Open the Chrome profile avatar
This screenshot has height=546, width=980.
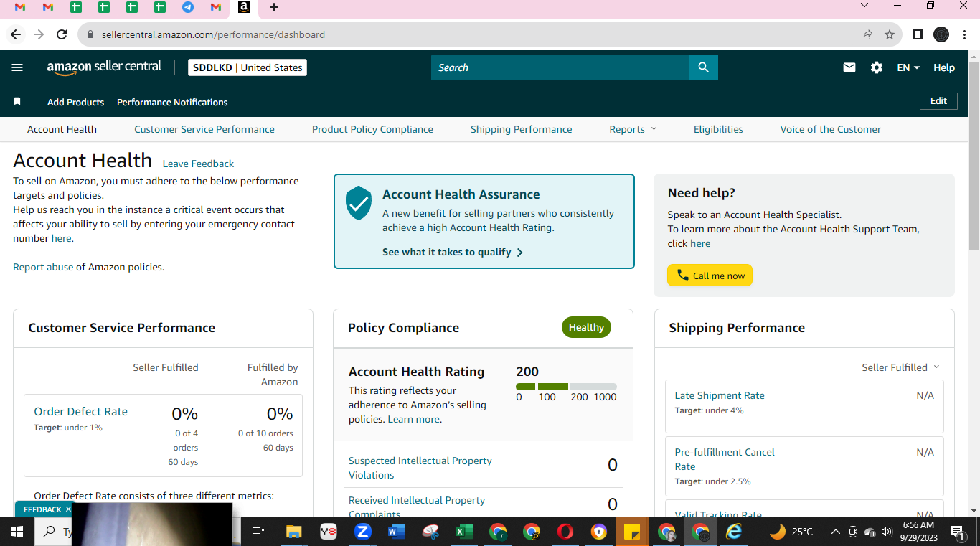[x=941, y=34]
